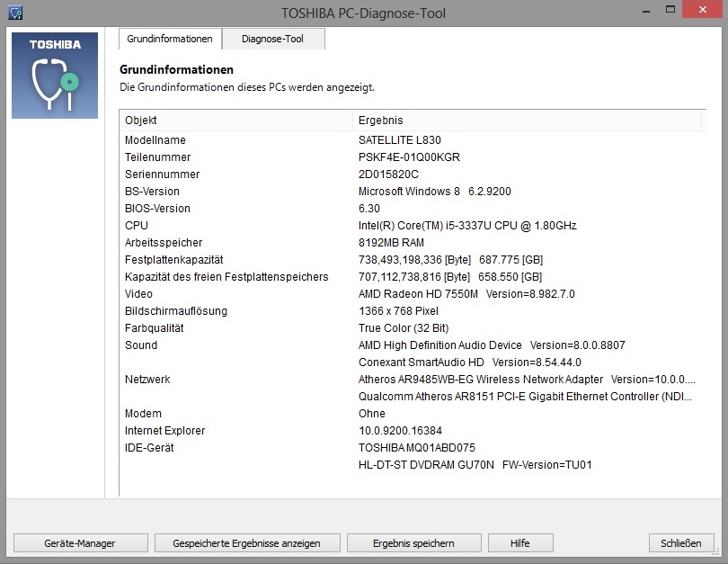
Task: Click the Schließen button
Action: pos(680,543)
